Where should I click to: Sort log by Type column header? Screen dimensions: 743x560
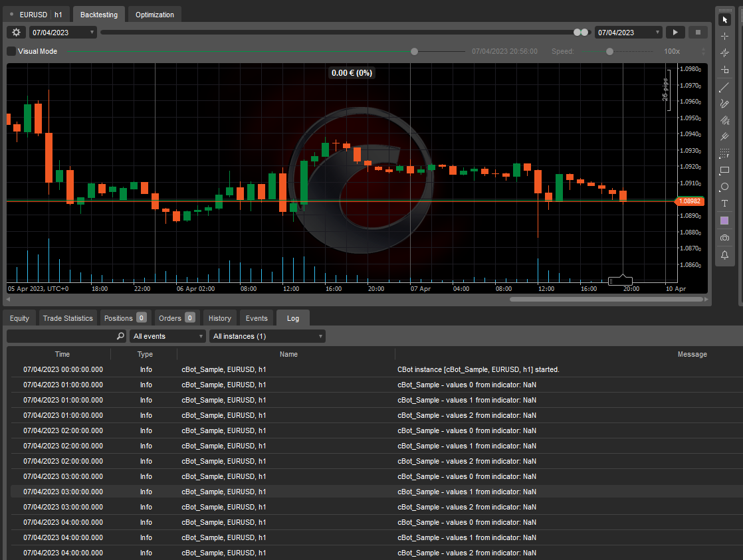(145, 354)
